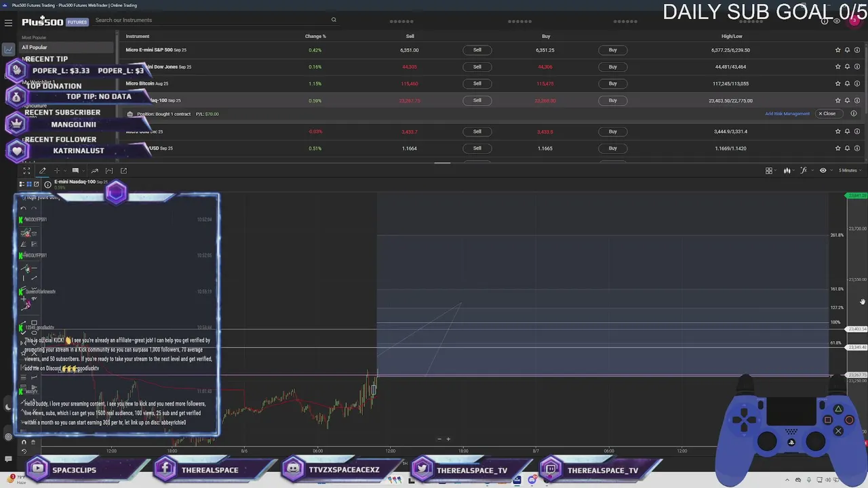Screen dimensions: 868x488
Task: Select the crosshair cursor tool
Action: pos(58,171)
